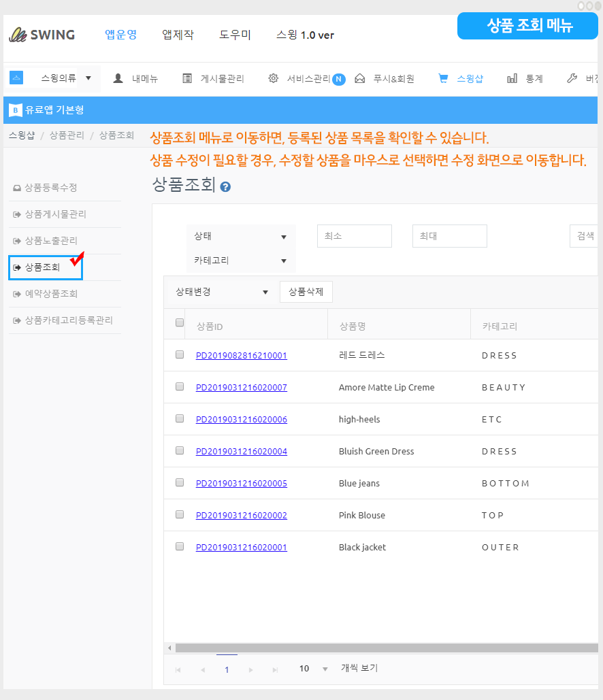603x700 pixels.
Task: Open the 카테고리 filter dropdown
Action: (241, 261)
